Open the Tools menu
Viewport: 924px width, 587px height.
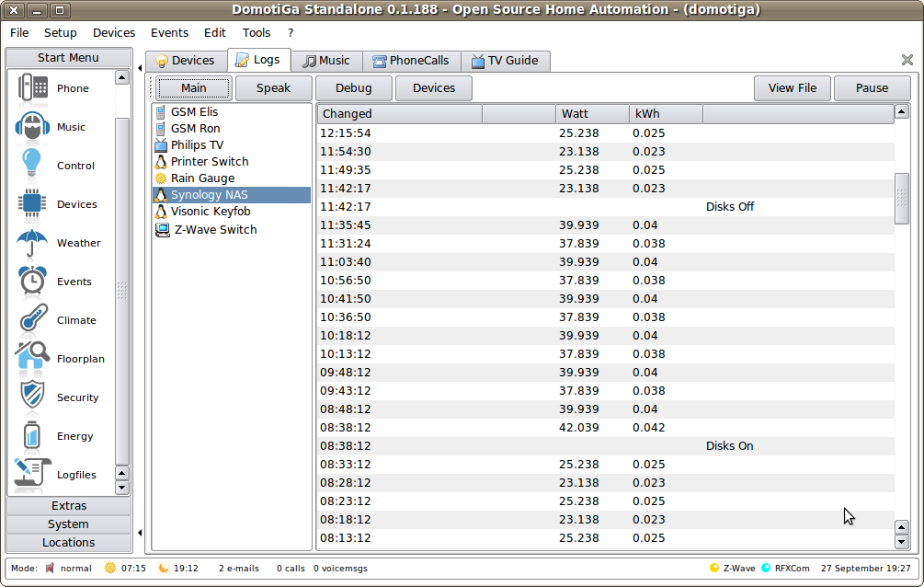(257, 33)
